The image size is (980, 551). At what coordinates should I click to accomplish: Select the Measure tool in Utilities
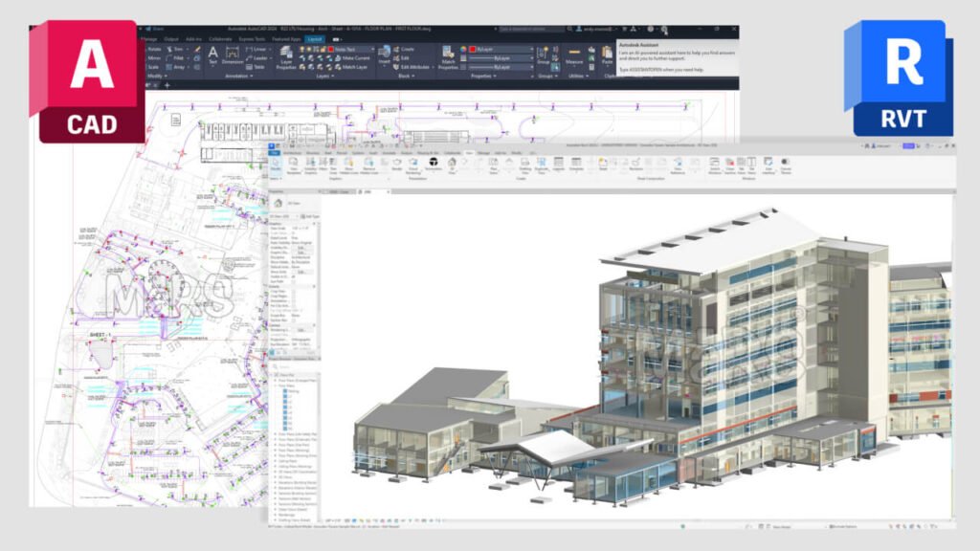tap(574, 55)
